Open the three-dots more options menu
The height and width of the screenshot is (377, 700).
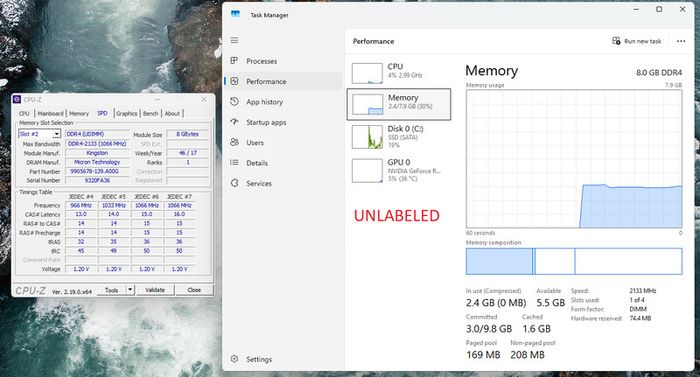(x=681, y=41)
